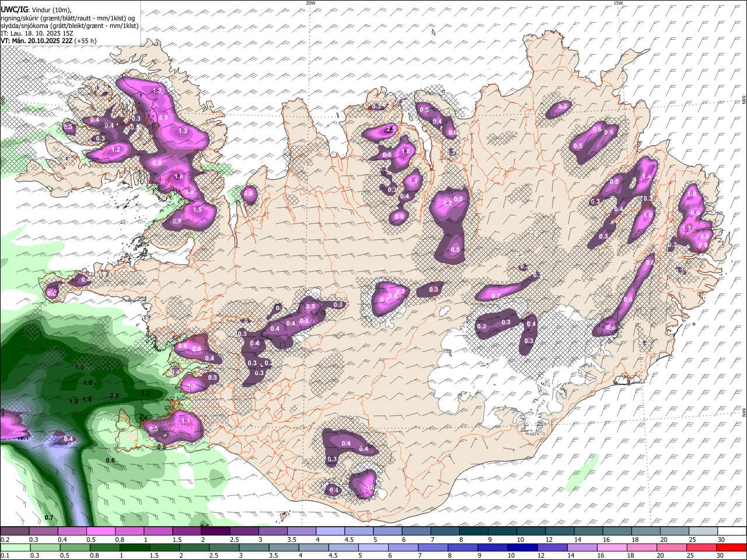Click the 20W longitude label

coord(310,3)
